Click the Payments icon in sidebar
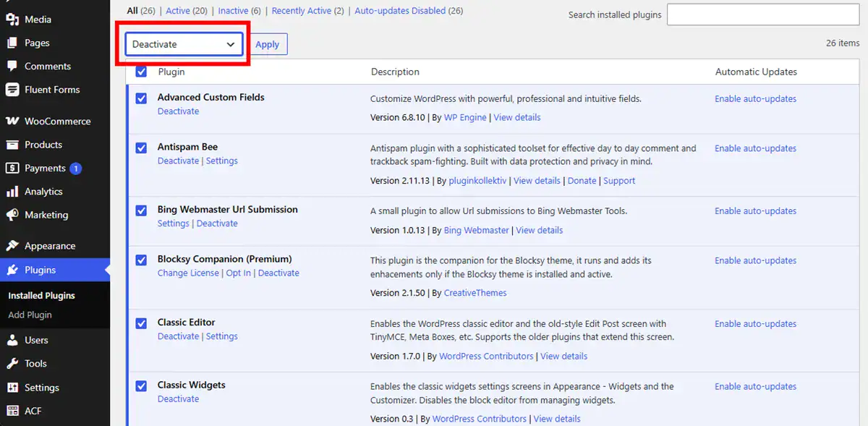Image resolution: width=868 pixels, height=426 pixels. click(12, 168)
